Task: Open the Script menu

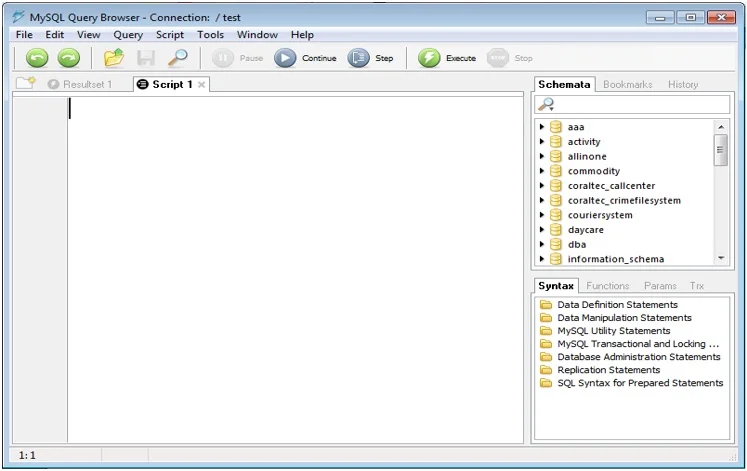Action: pos(170,35)
